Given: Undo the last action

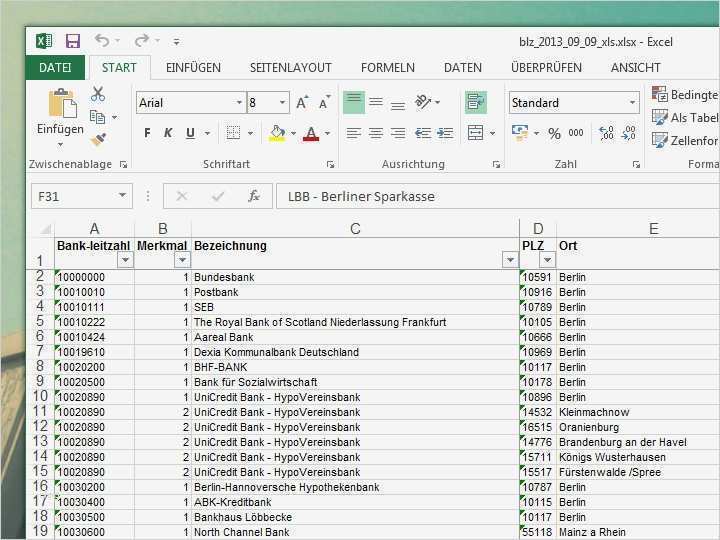Looking at the screenshot, I should [102, 41].
